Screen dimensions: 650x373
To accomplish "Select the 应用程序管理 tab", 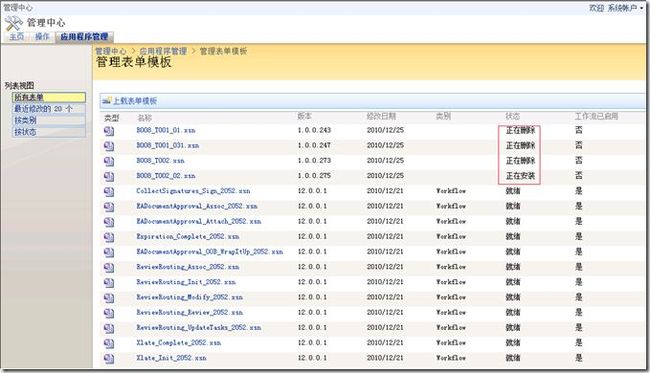I will click(84, 37).
